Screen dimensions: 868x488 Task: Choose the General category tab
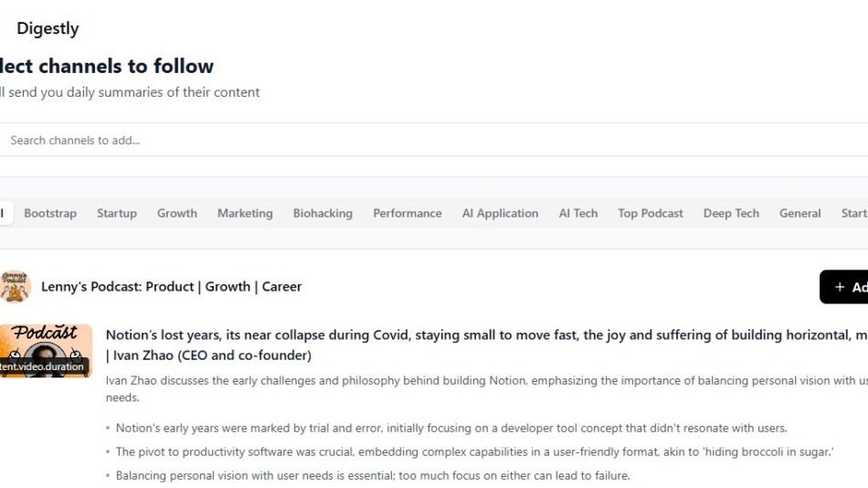point(800,213)
